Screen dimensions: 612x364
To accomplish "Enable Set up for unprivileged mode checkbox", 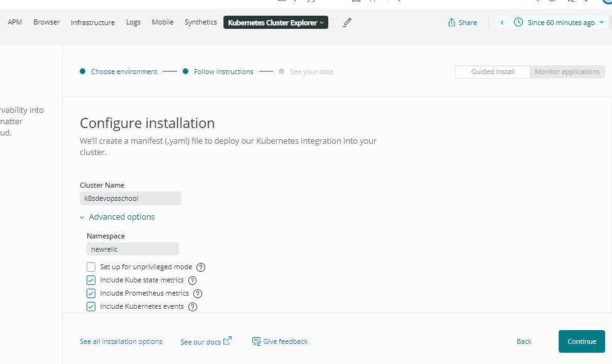I will coord(91,267).
